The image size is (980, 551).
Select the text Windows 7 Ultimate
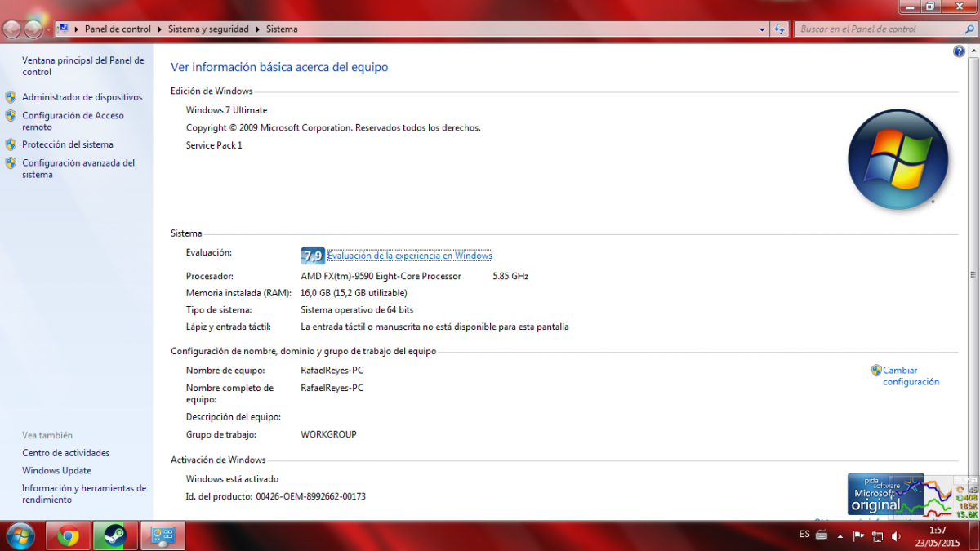[x=226, y=110]
